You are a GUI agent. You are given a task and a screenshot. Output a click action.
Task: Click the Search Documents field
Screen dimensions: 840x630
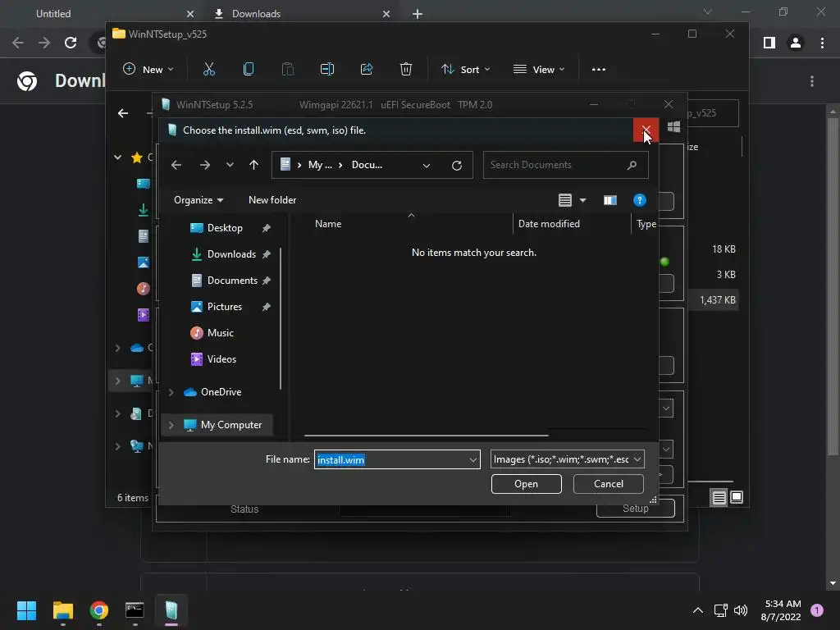[x=565, y=165]
